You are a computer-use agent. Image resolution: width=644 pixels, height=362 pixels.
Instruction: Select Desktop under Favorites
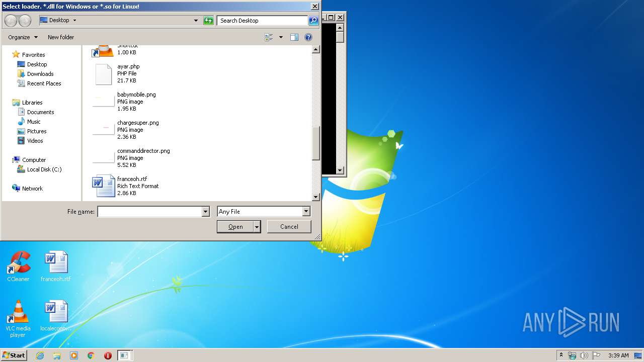click(37, 64)
